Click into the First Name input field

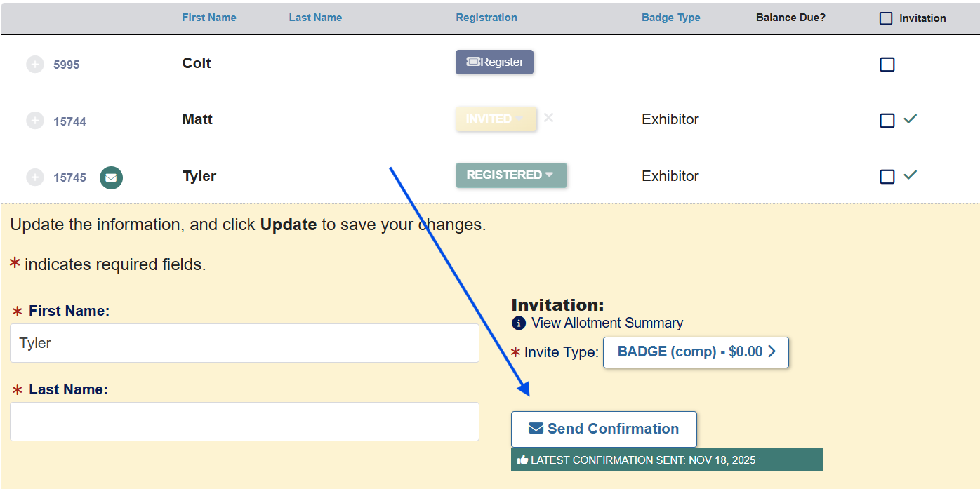(x=244, y=343)
